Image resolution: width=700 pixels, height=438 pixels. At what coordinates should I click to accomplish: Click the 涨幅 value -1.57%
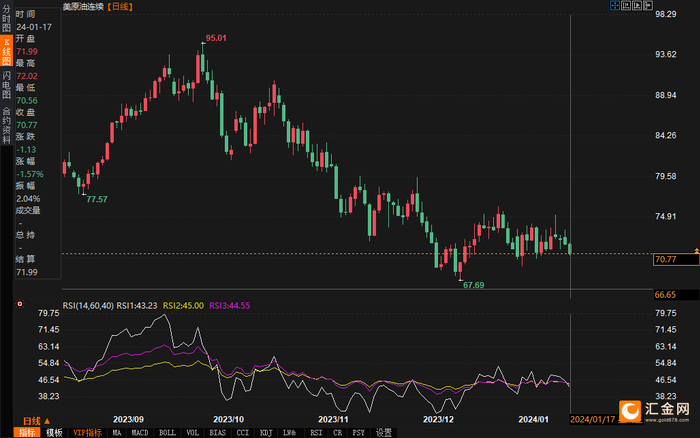pyautogui.click(x=30, y=175)
